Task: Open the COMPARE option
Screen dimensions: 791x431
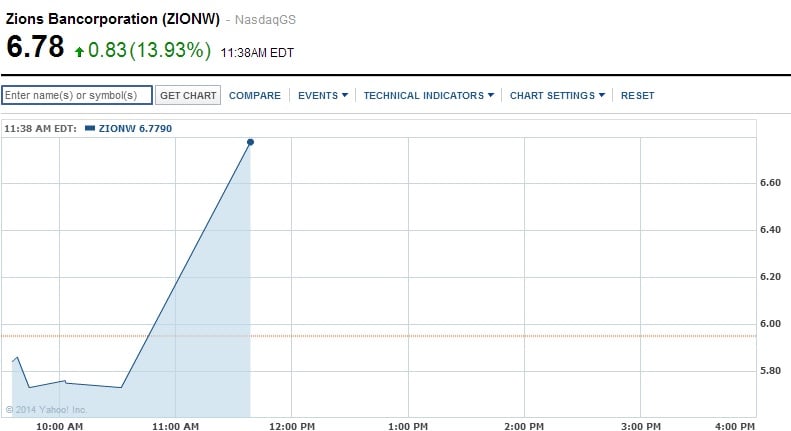Action: (255, 96)
